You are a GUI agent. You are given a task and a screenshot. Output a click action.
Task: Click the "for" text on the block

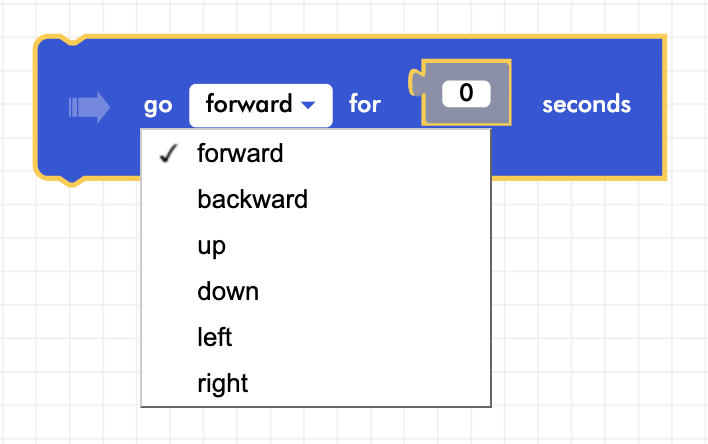pos(365,104)
